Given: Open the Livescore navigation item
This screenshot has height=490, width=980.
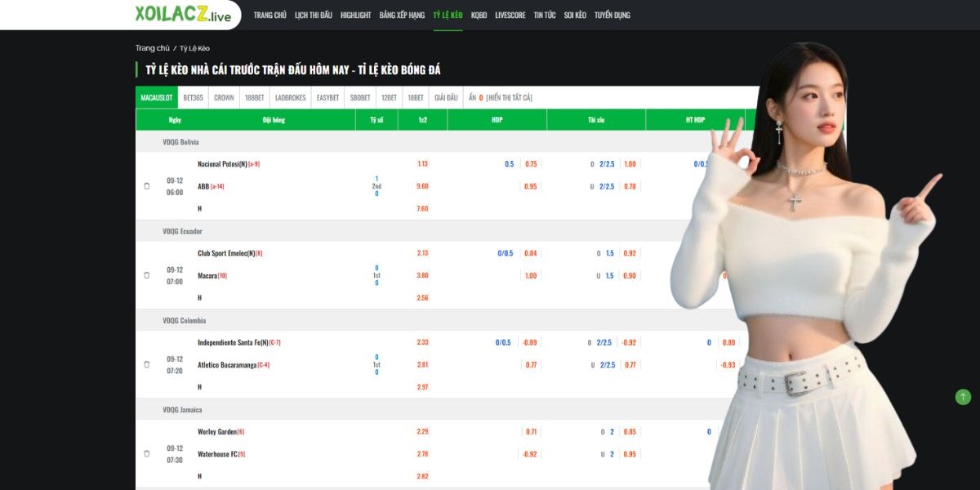Looking at the screenshot, I should click(510, 15).
